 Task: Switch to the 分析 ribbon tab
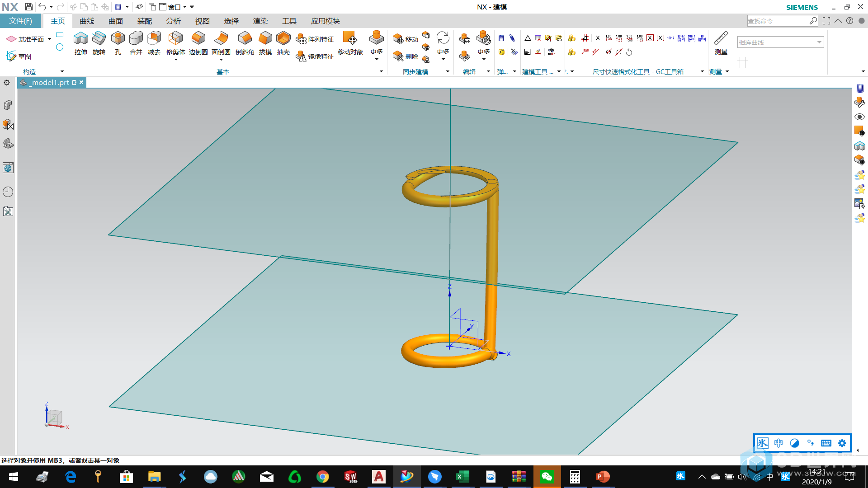click(174, 21)
